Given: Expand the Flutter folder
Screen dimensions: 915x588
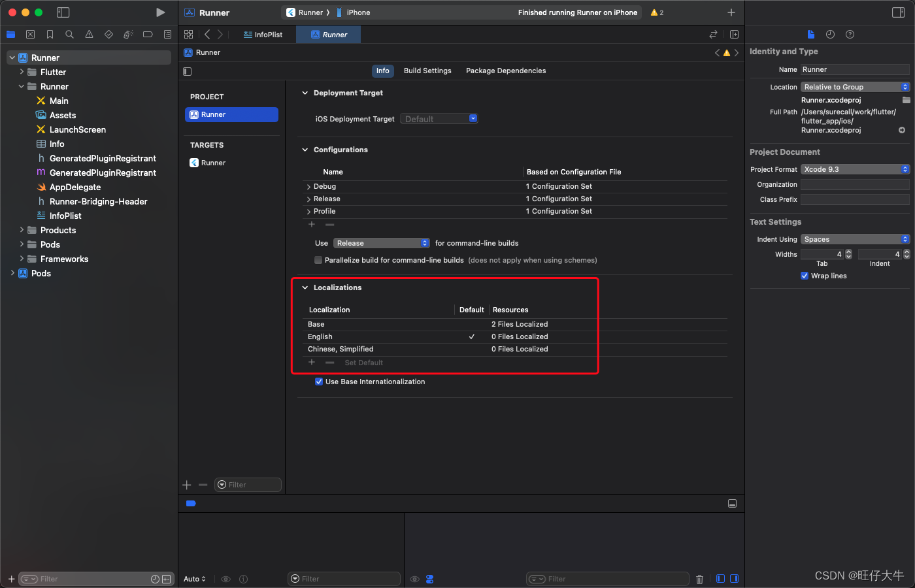Looking at the screenshot, I should coord(22,72).
